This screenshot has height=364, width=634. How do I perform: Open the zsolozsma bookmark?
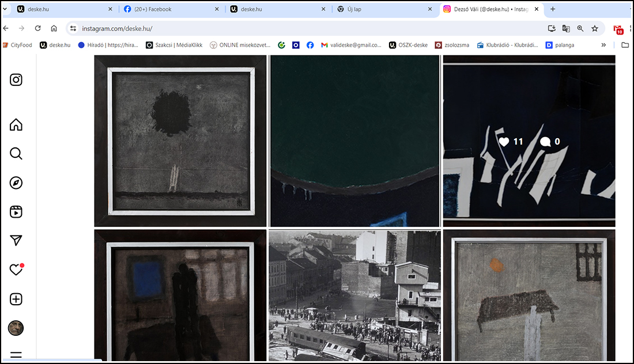coord(452,45)
